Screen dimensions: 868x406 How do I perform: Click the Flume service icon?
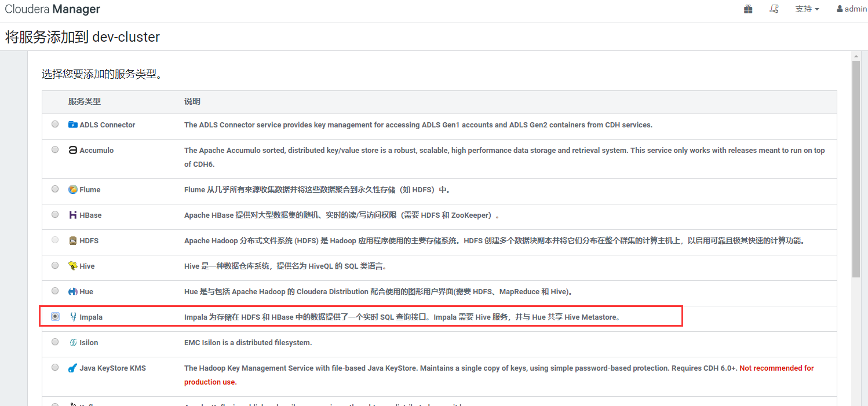[72, 189]
